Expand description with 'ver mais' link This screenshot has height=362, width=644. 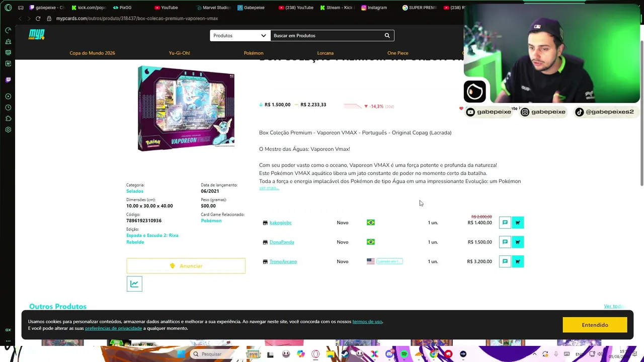[x=269, y=188]
